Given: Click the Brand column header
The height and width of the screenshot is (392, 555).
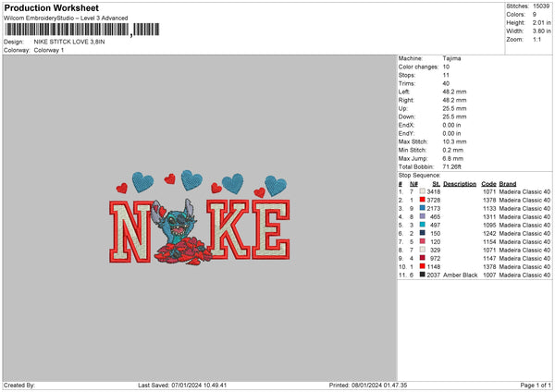Looking at the screenshot, I should (x=508, y=184).
